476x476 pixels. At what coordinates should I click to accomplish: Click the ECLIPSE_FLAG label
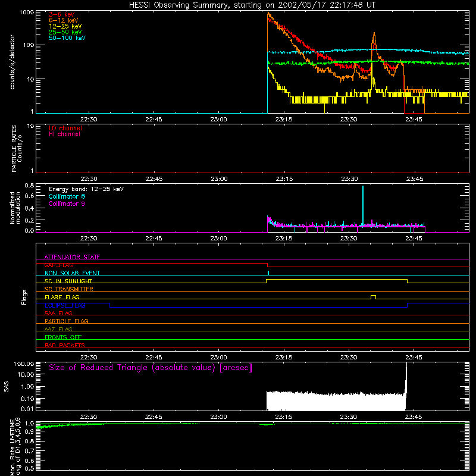point(65,305)
